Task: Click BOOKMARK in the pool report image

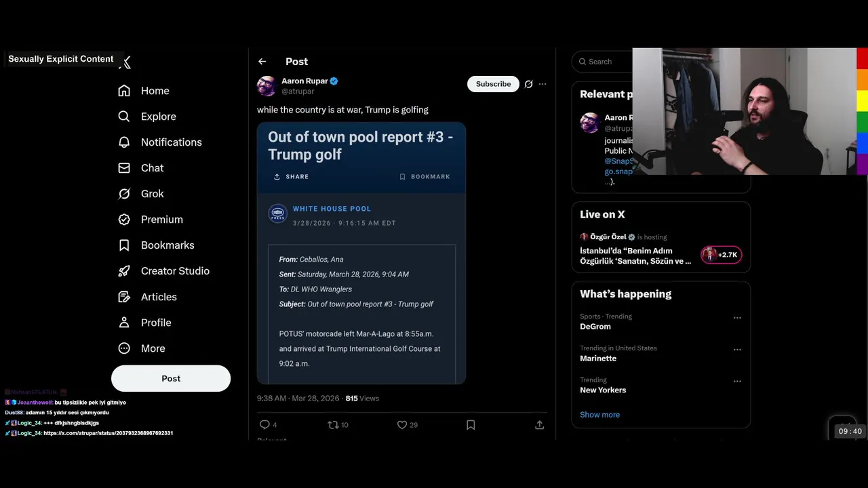Action: point(425,177)
